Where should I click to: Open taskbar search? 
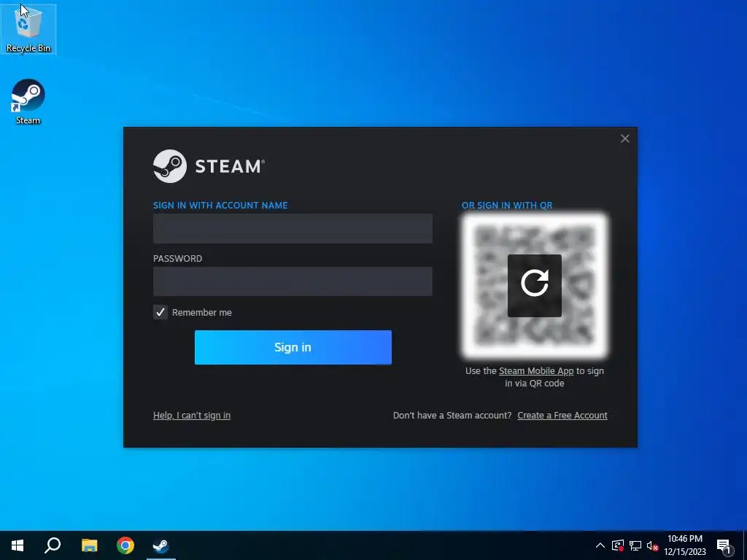click(x=53, y=545)
